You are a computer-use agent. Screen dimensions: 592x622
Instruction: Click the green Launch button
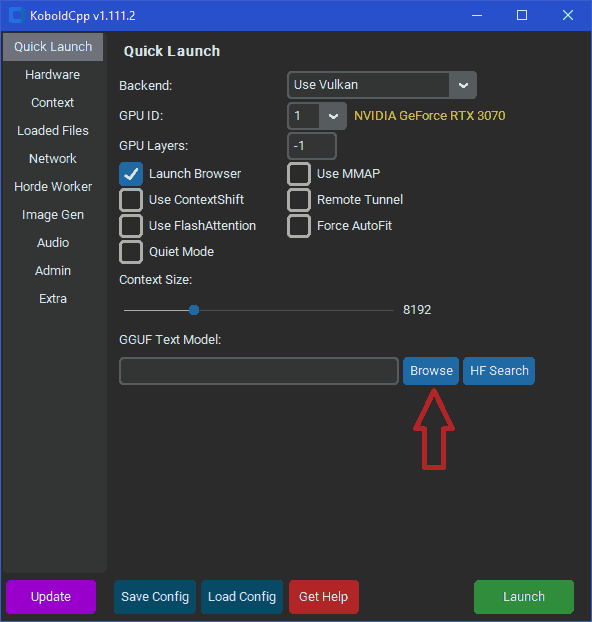[x=524, y=597]
